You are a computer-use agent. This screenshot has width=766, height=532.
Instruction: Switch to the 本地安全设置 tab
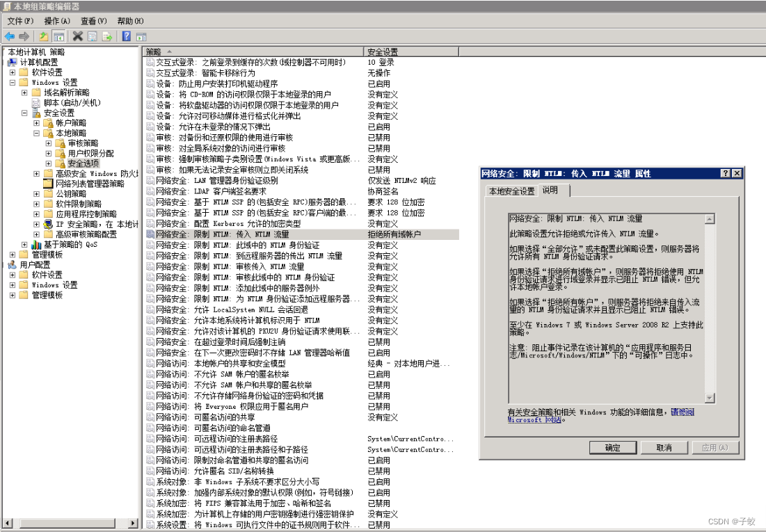pyautogui.click(x=511, y=189)
